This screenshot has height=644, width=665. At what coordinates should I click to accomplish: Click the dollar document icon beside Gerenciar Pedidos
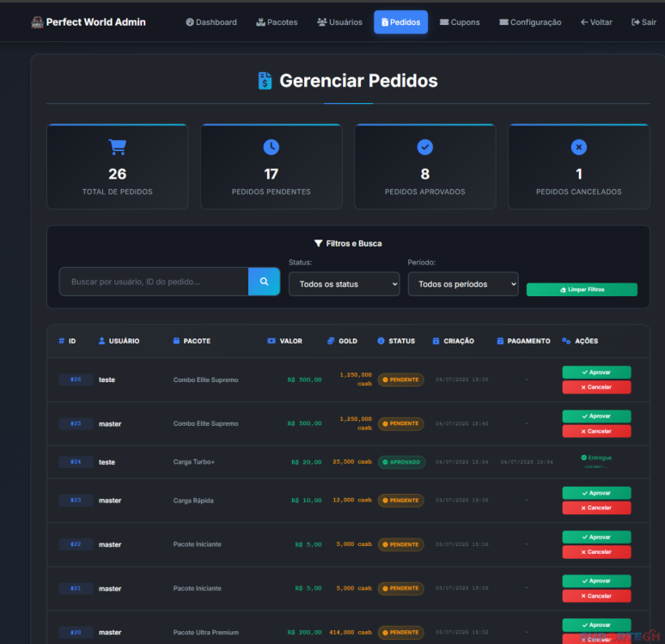coord(265,81)
